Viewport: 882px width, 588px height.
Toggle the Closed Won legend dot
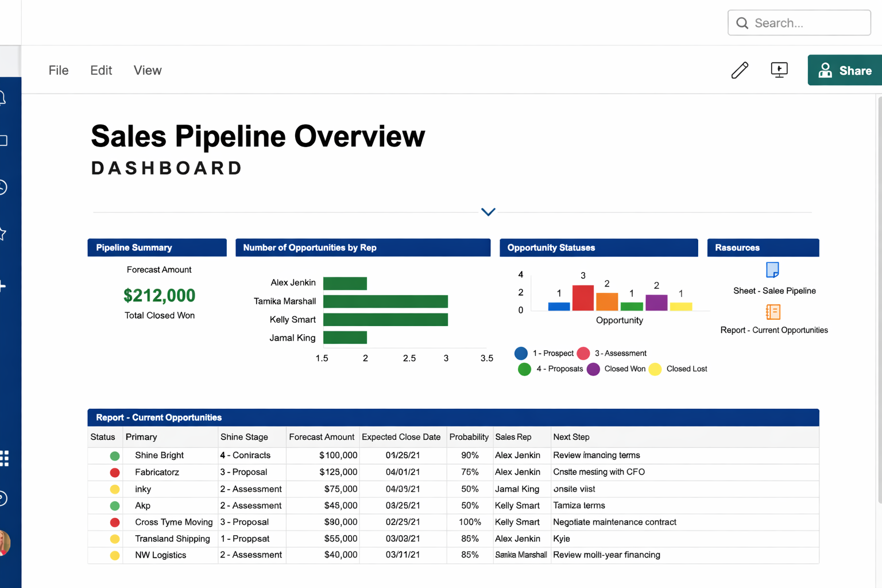pos(593,369)
